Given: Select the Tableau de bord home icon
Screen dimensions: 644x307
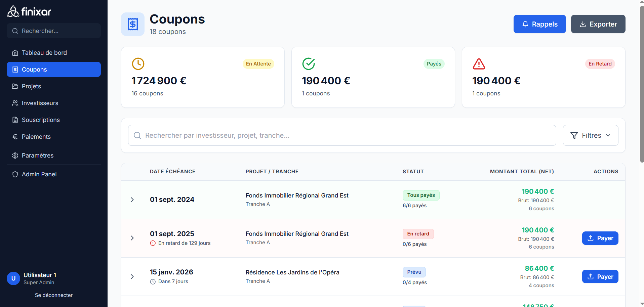Looking at the screenshot, I should pyautogui.click(x=15, y=52).
